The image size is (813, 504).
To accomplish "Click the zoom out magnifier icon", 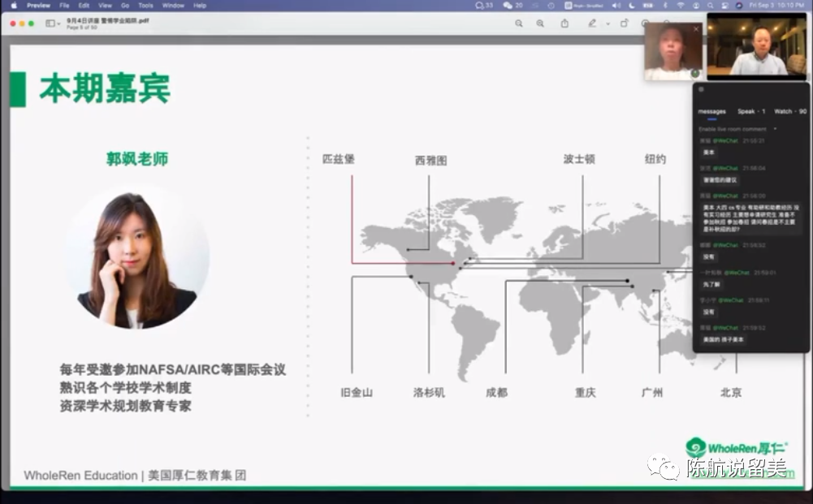I will (519, 24).
